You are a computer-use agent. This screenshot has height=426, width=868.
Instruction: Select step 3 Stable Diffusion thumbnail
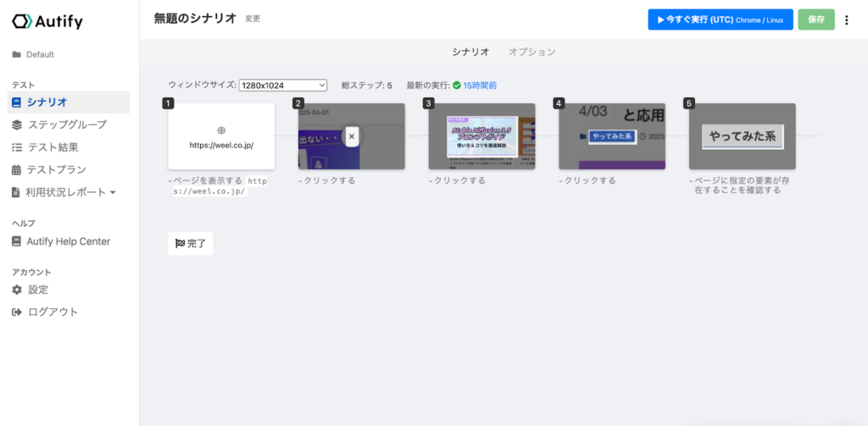tap(481, 136)
